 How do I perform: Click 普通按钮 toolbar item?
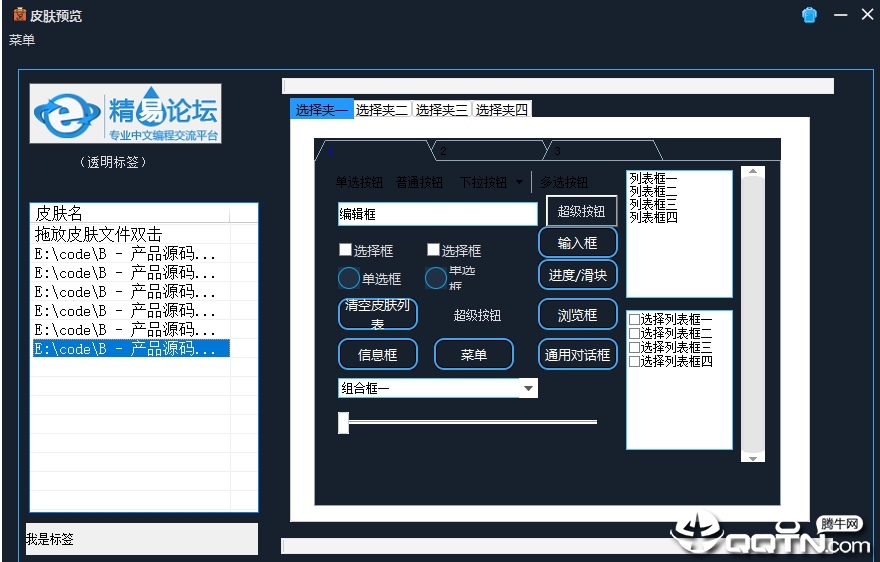coord(419,182)
